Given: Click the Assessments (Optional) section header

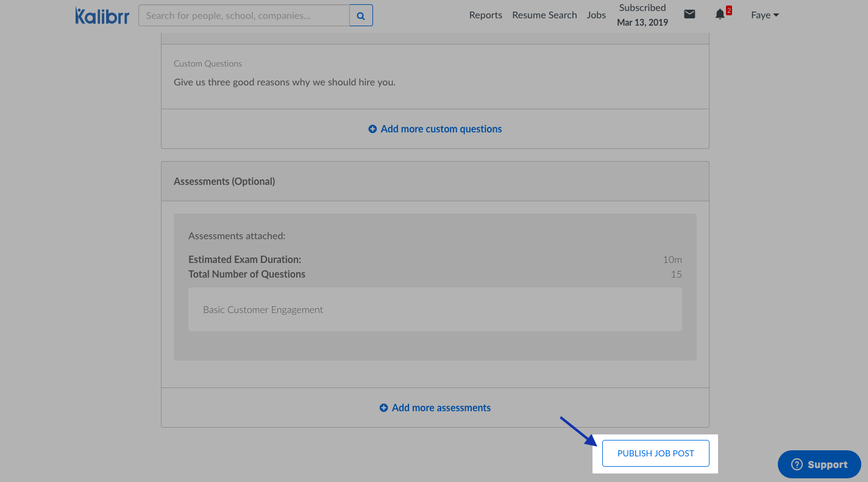Looking at the screenshot, I should 224,181.
